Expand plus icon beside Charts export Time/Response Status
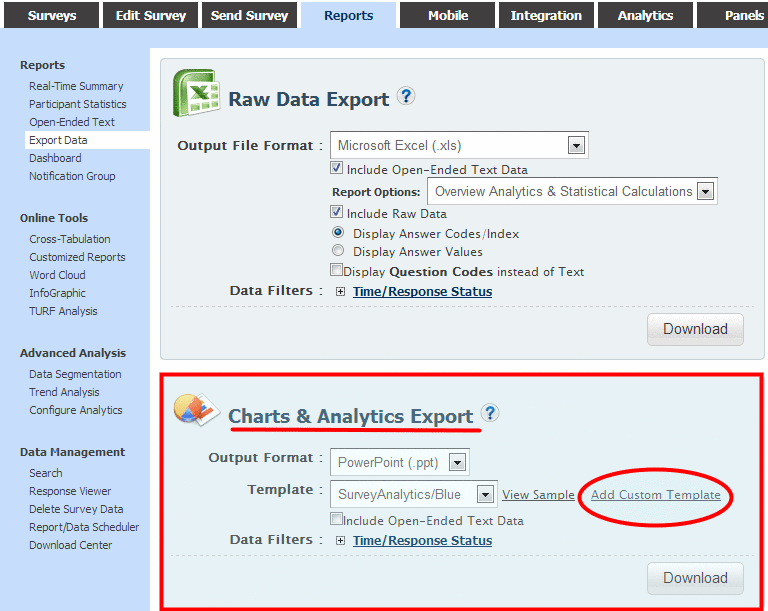768x611 pixels. (340, 541)
